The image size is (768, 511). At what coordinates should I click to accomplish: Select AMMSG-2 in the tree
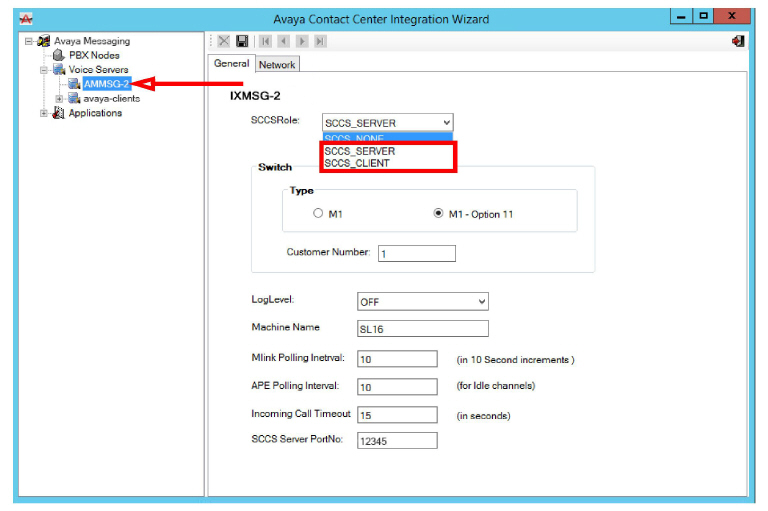pyautogui.click(x=106, y=84)
